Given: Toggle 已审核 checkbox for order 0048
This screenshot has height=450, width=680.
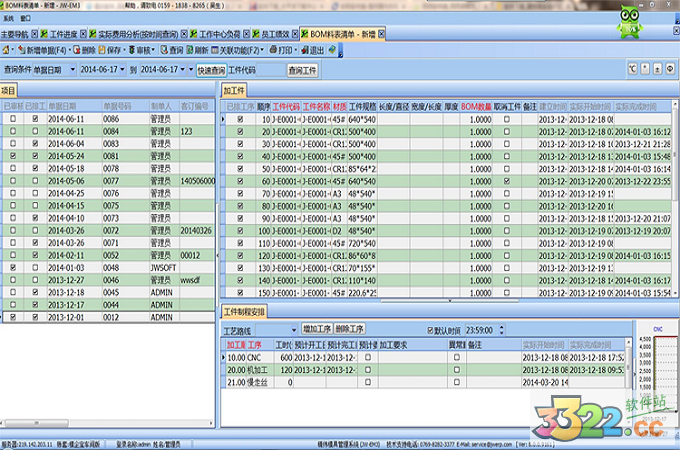Looking at the screenshot, I should pyautogui.click(x=13, y=267).
